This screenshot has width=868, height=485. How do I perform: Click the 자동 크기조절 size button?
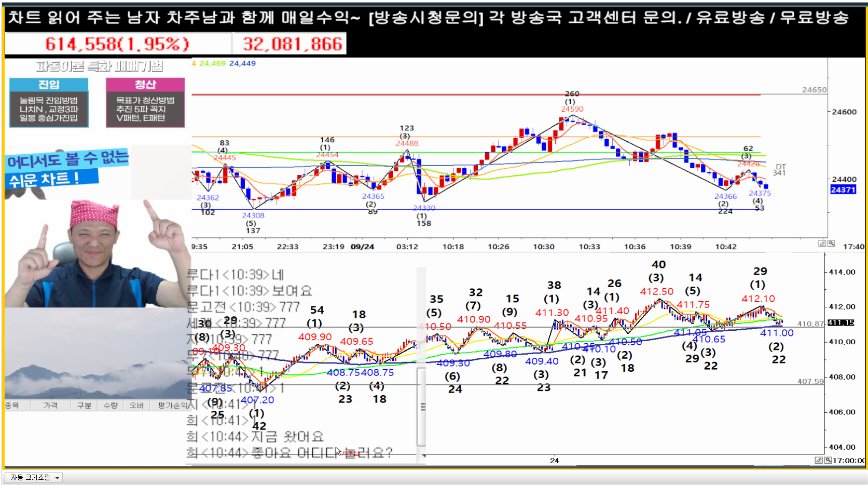point(30,478)
